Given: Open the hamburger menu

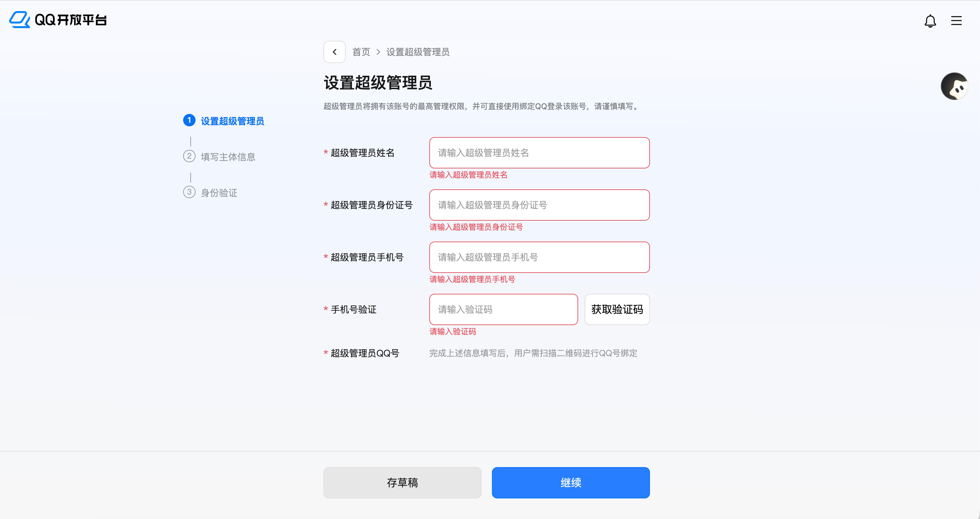Looking at the screenshot, I should coord(956,21).
